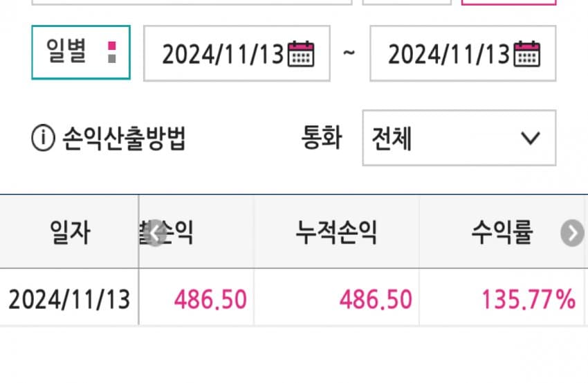Toggle the pink-gray indicator in 일별 box

(112, 52)
